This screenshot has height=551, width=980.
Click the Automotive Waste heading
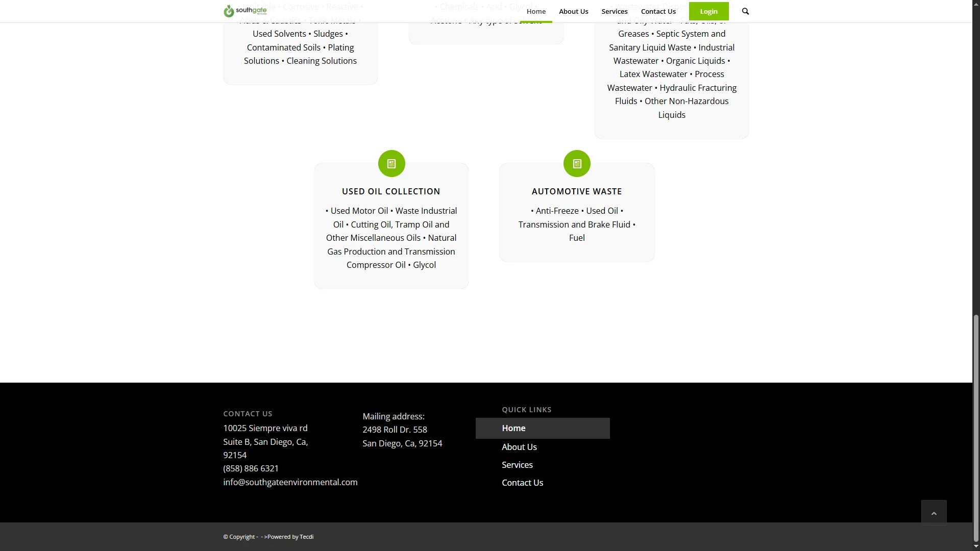point(577,191)
